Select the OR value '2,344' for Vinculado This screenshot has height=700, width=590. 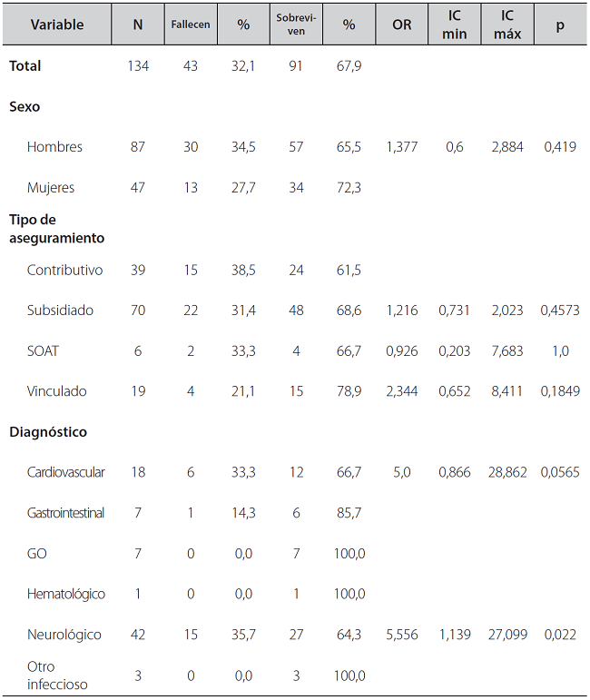coord(401,391)
